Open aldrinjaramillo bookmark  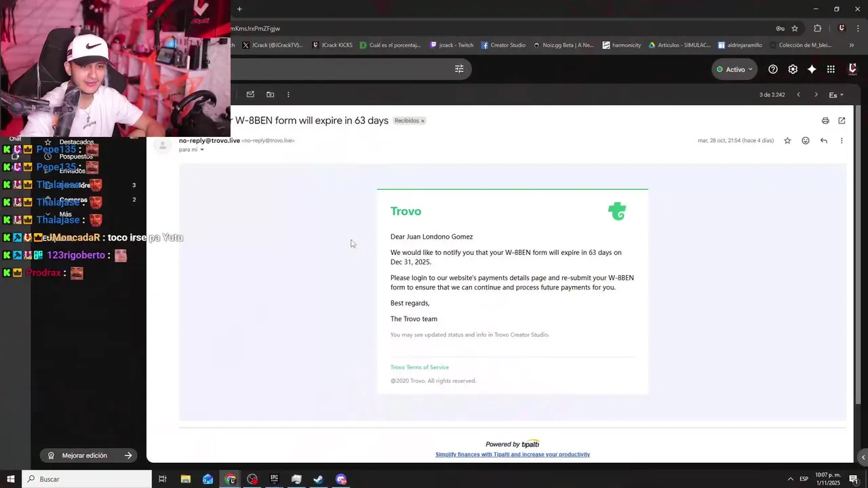point(740,45)
